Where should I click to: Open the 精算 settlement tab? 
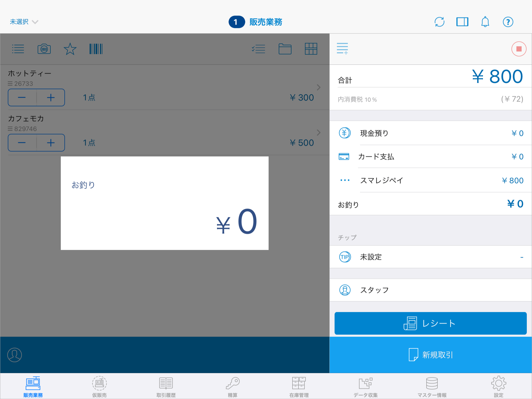tap(232, 387)
